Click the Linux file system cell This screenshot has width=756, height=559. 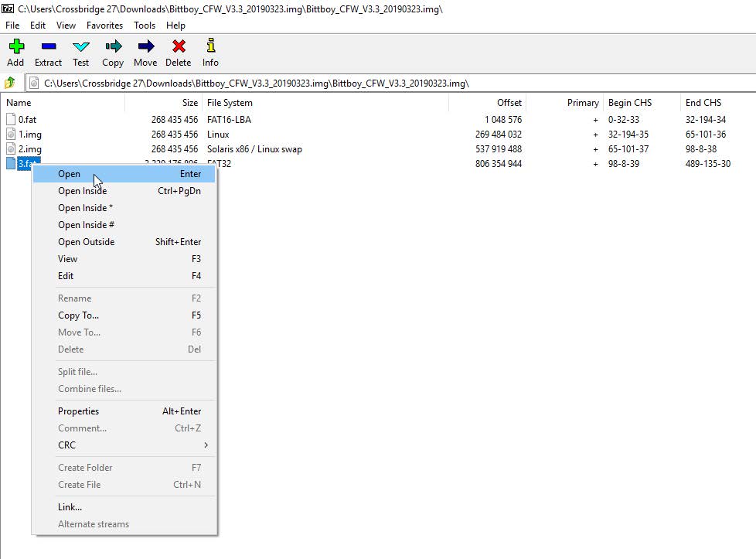pos(218,135)
